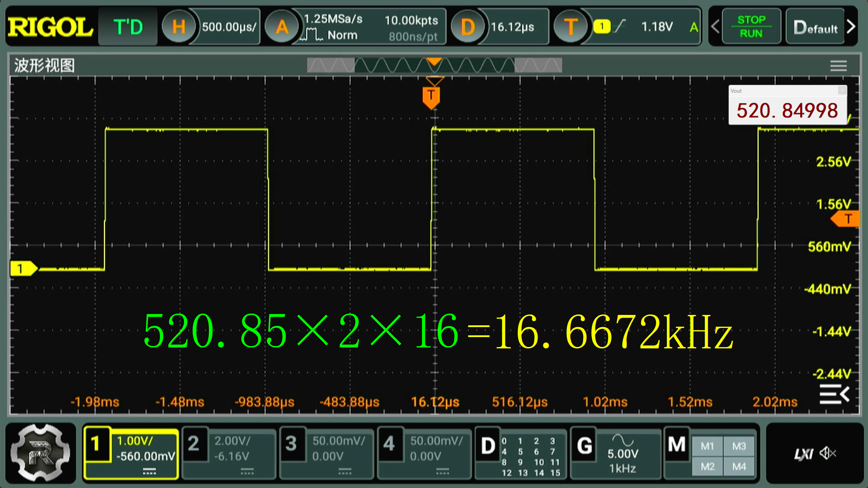This screenshot has width=868, height=488.
Task: Open the digital channels D menu
Action: click(x=488, y=447)
